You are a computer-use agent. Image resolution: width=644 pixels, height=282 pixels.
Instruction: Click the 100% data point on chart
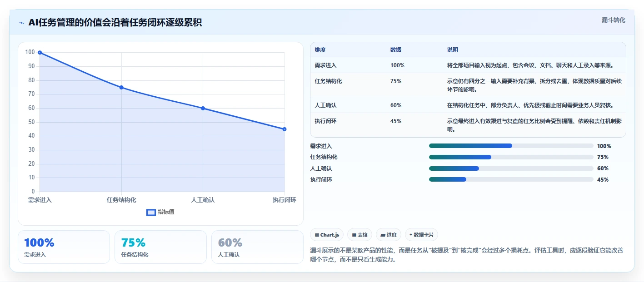pos(40,53)
